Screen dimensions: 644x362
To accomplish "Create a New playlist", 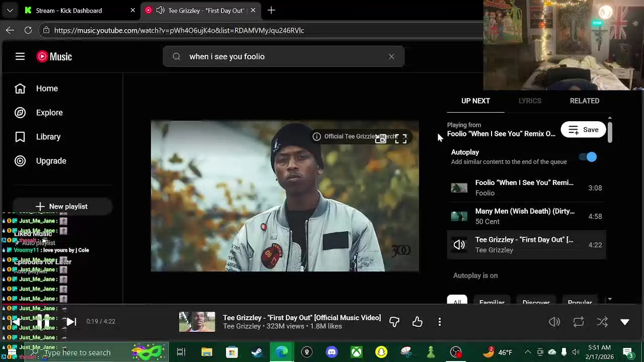I will (62, 206).
